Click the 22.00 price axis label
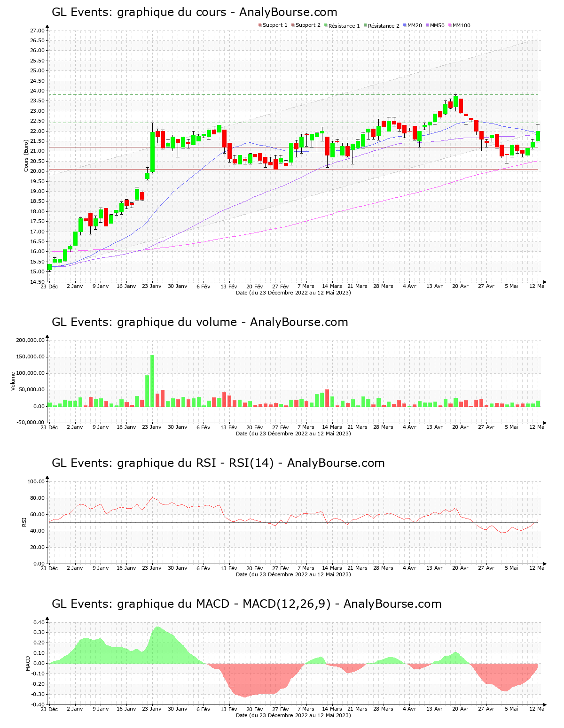This screenshot has height=728, width=564. tap(37, 131)
